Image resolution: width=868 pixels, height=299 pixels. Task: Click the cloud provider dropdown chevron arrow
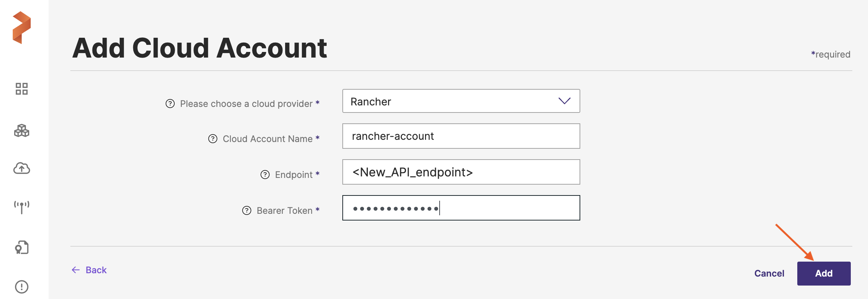pos(564,101)
